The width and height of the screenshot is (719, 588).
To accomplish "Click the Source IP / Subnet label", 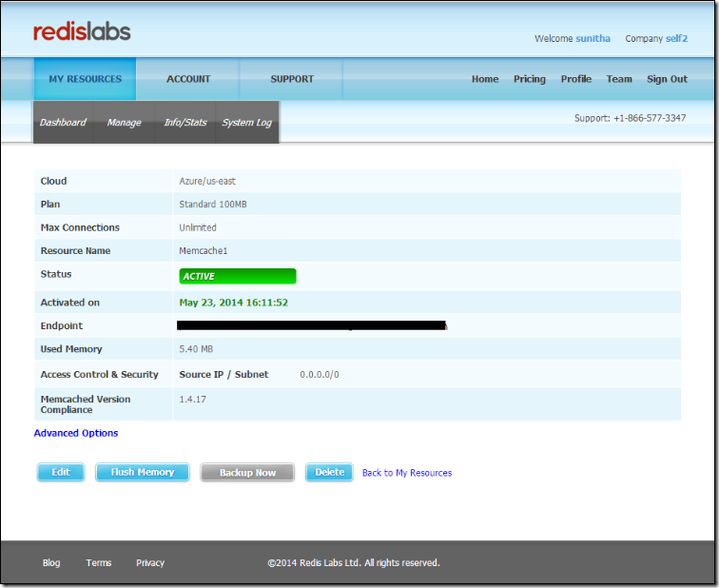I will [223, 375].
